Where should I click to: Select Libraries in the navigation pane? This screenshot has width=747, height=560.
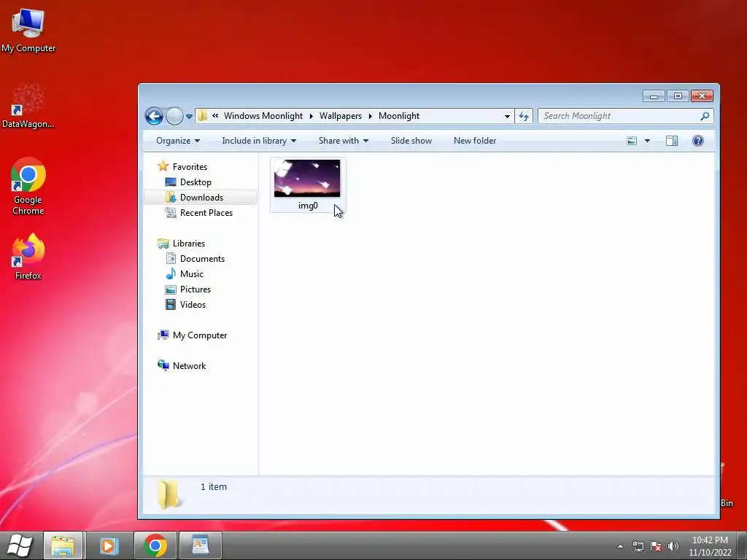[189, 244]
